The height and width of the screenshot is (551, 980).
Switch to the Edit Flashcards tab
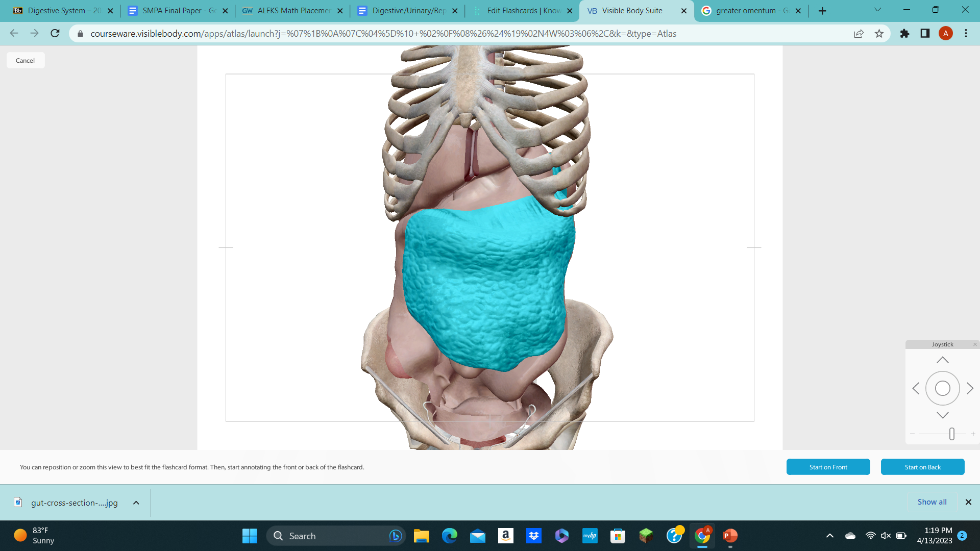click(x=522, y=10)
